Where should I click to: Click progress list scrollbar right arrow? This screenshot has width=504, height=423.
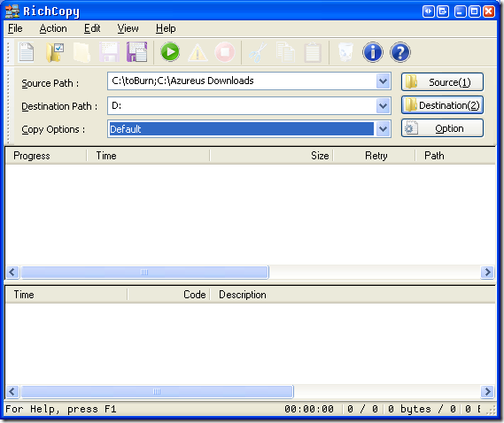tap(487, 273)
